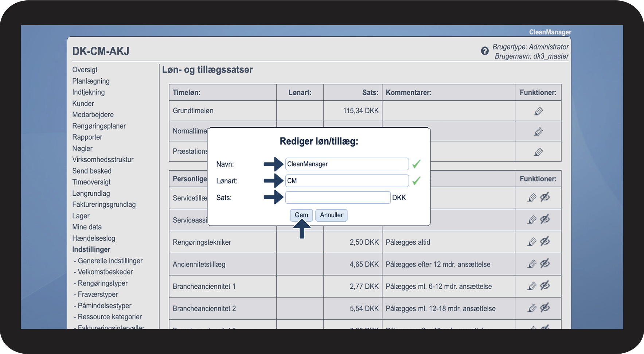This screenshot has height=354, width=644.
Task: Click Annuller to cancel the dialog
Action: (x=331, y=215)
